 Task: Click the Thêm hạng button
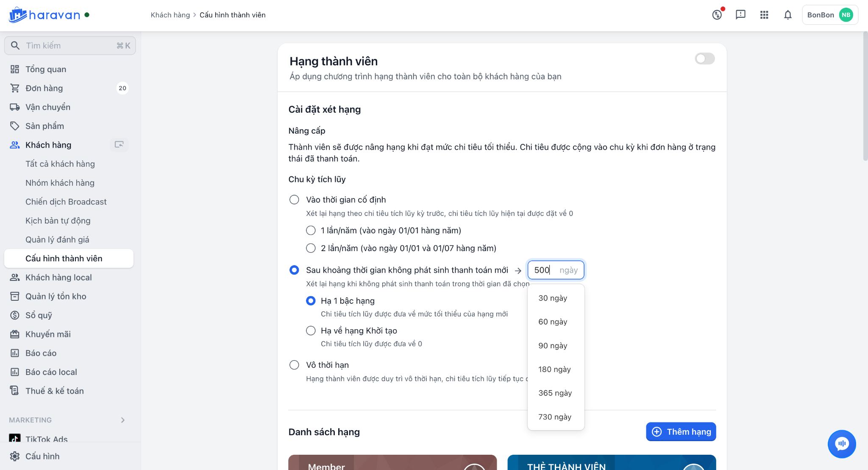(681, 432)
